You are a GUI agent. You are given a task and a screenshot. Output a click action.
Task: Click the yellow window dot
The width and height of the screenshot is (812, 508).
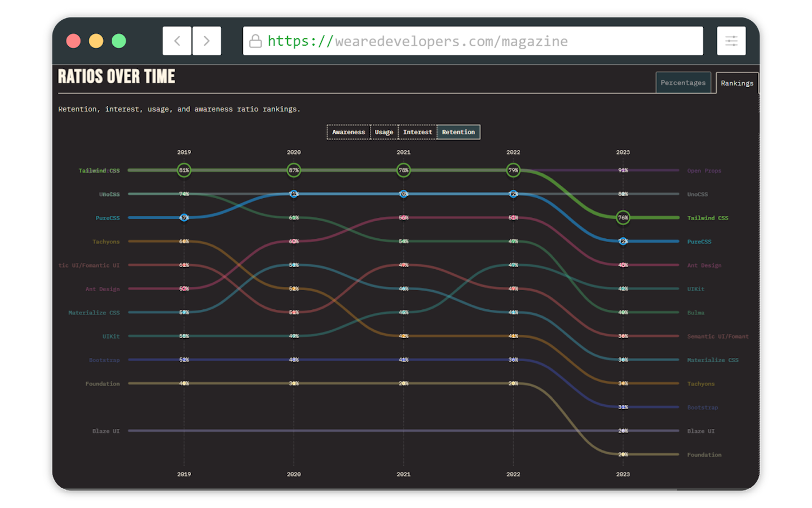tap(96, 41)
